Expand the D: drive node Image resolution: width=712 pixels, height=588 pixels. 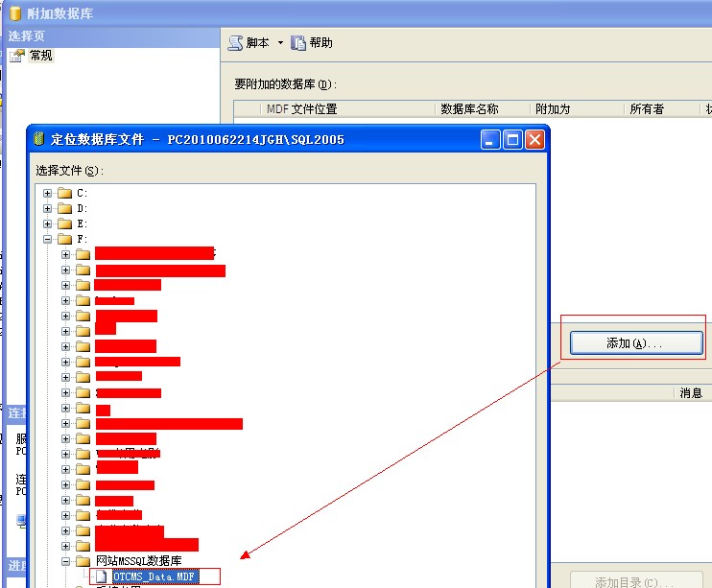point(47,208)
